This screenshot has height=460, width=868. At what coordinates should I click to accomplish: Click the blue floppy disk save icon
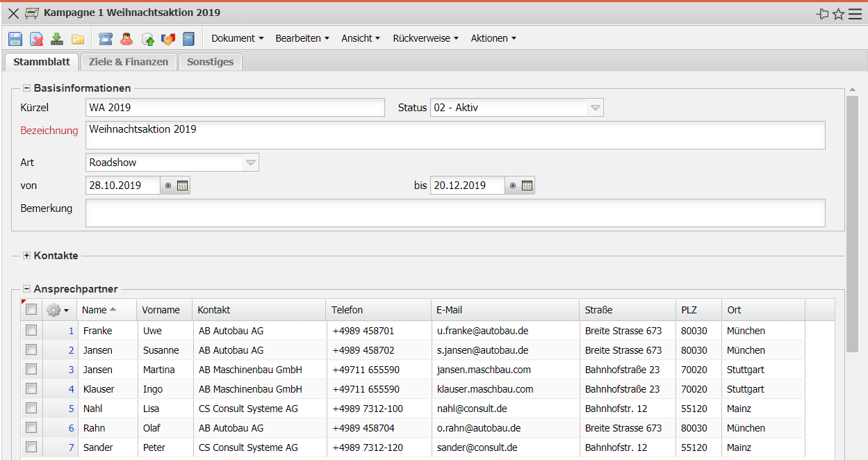15,39
